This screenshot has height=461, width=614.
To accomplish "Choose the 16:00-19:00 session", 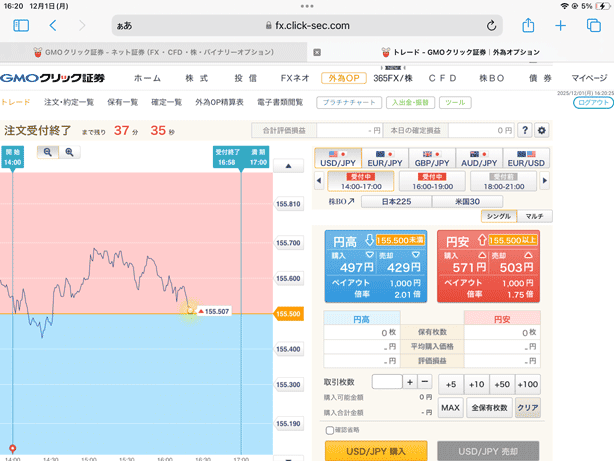I will 432,181.
